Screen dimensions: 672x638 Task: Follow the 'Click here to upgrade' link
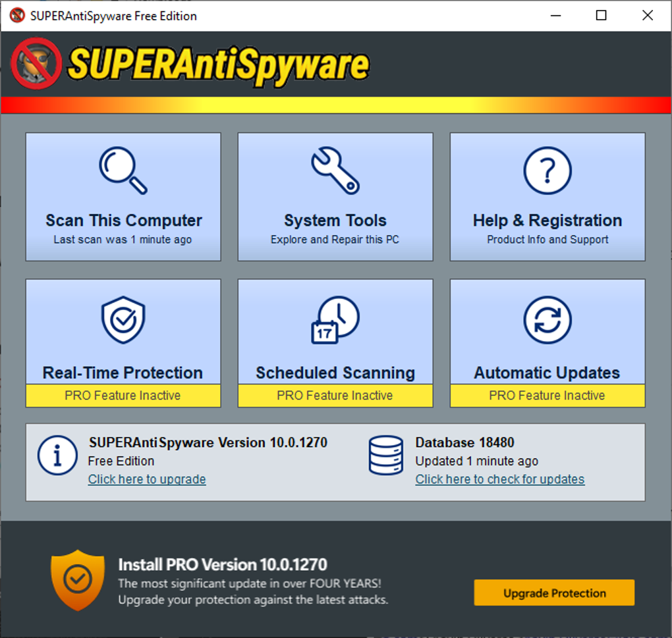147,479
